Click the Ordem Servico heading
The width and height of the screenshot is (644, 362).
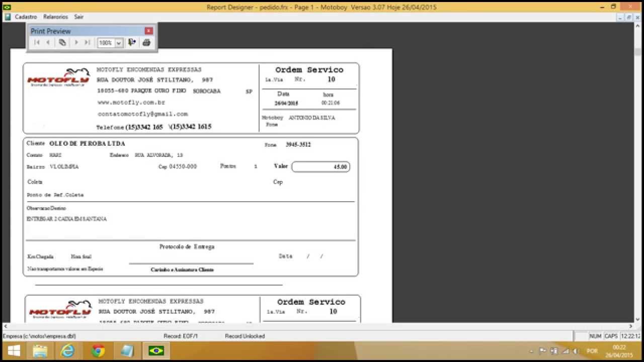click(309, 70)
